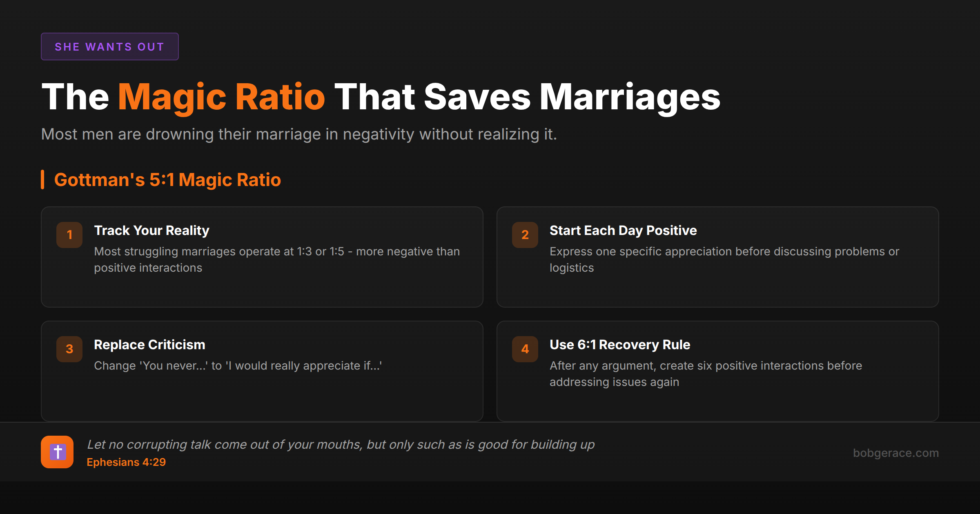Expand the Track Your Reality card

pyautogui.click(x=261, y=257)
